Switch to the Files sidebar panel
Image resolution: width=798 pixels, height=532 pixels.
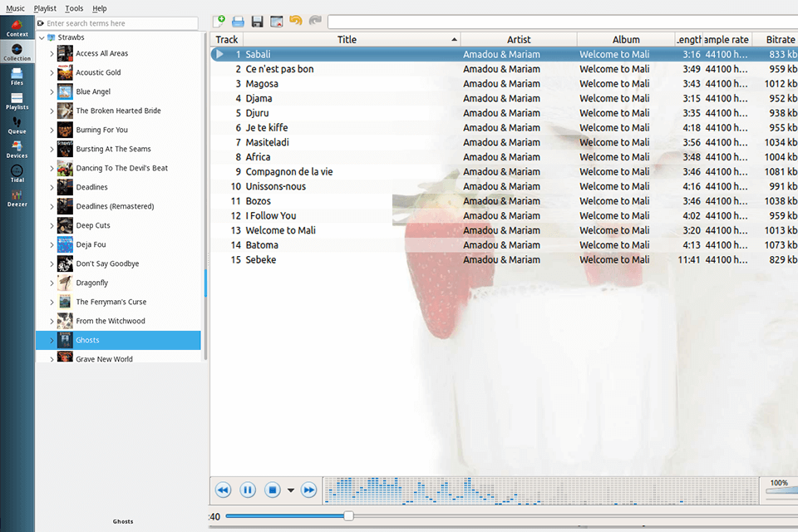point(17,79)
